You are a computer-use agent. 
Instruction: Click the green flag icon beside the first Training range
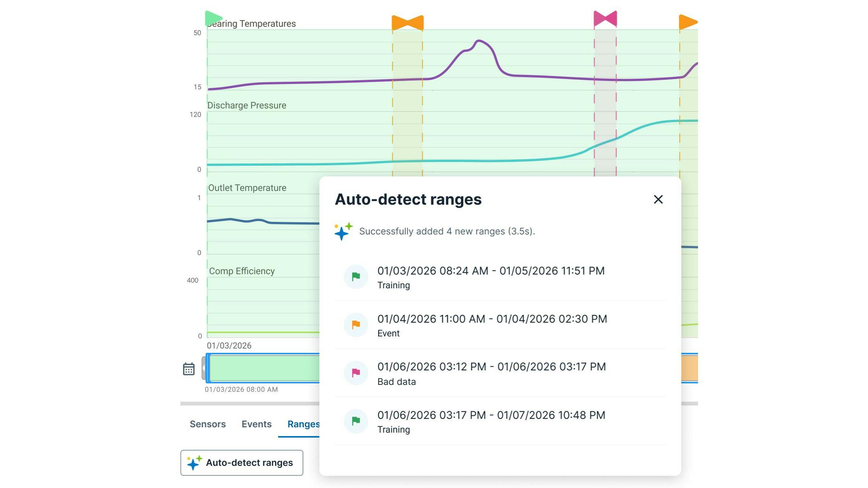point(355,276)
